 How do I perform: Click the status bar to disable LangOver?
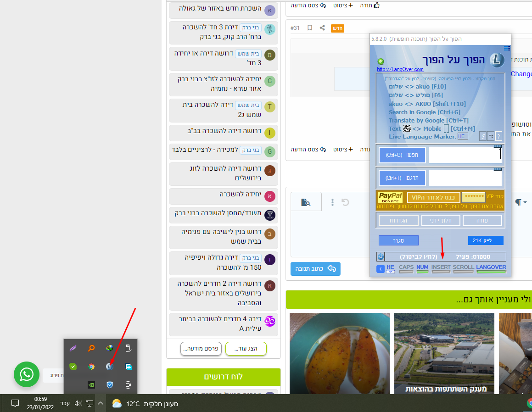445,256
